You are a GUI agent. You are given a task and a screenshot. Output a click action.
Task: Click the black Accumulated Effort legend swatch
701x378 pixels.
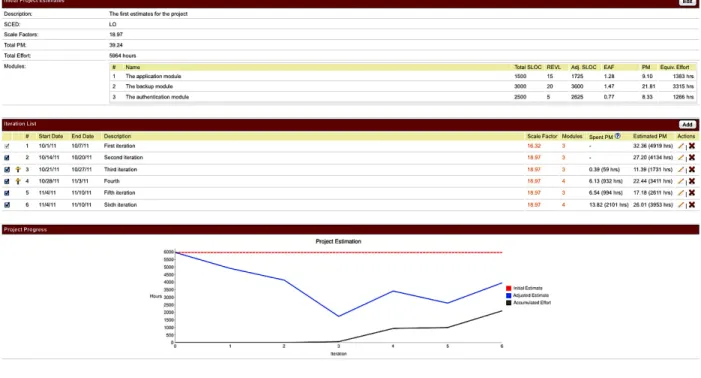(508, 302)
